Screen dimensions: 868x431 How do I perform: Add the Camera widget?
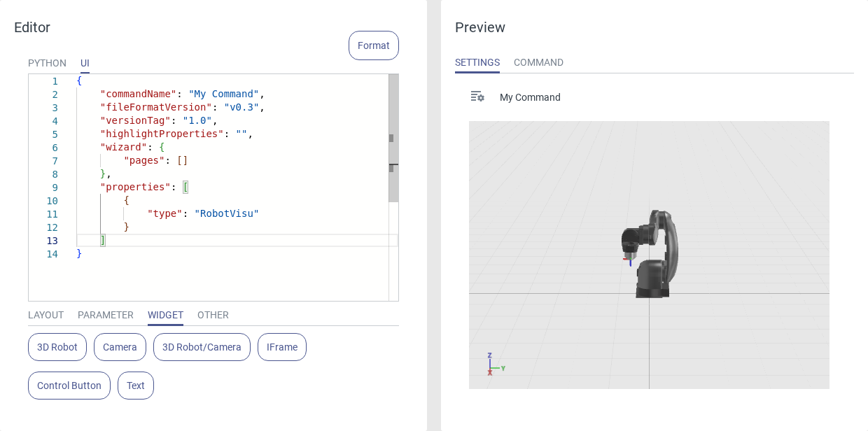(x=120, y=347)
